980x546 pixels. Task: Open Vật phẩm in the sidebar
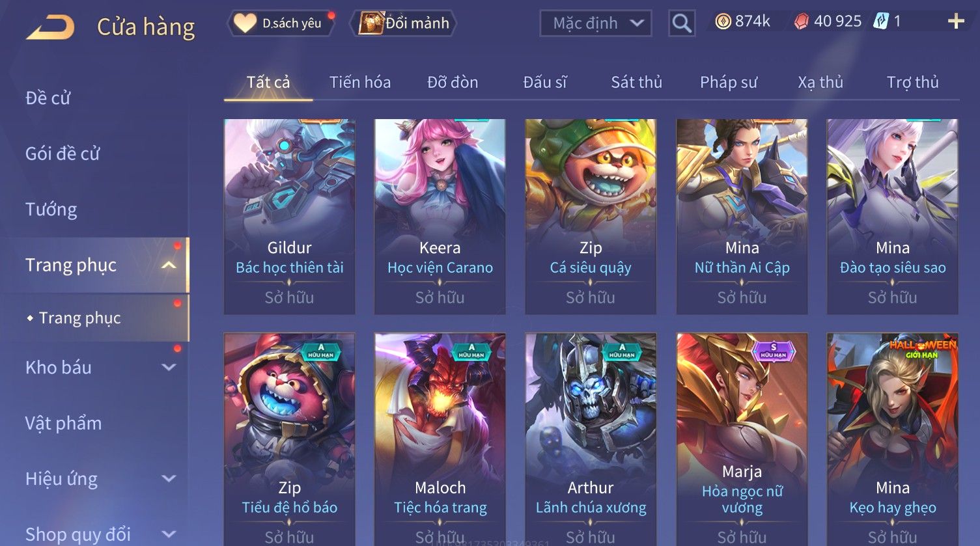tap(63, 423)
